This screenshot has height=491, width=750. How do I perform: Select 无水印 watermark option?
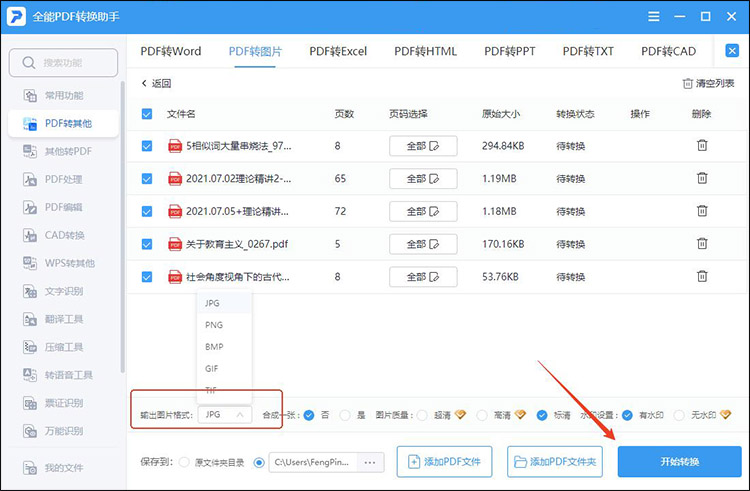tap(679, 415)
